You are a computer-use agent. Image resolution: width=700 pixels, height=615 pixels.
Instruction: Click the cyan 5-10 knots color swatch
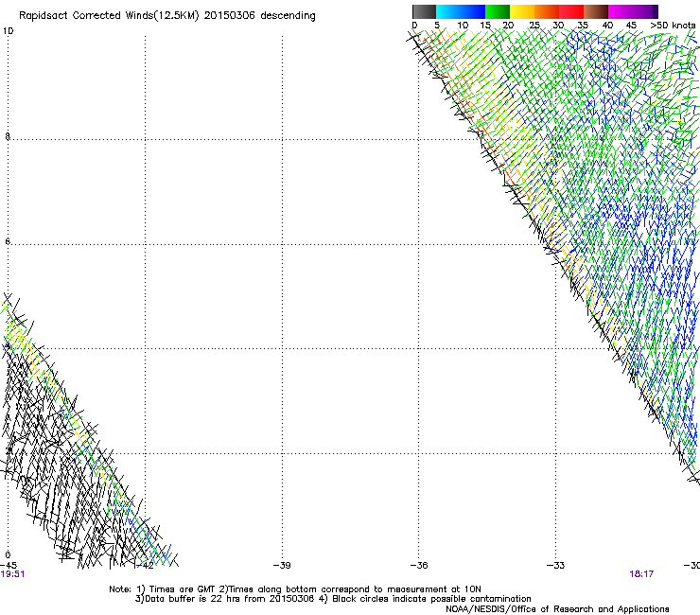click(448, 11)
